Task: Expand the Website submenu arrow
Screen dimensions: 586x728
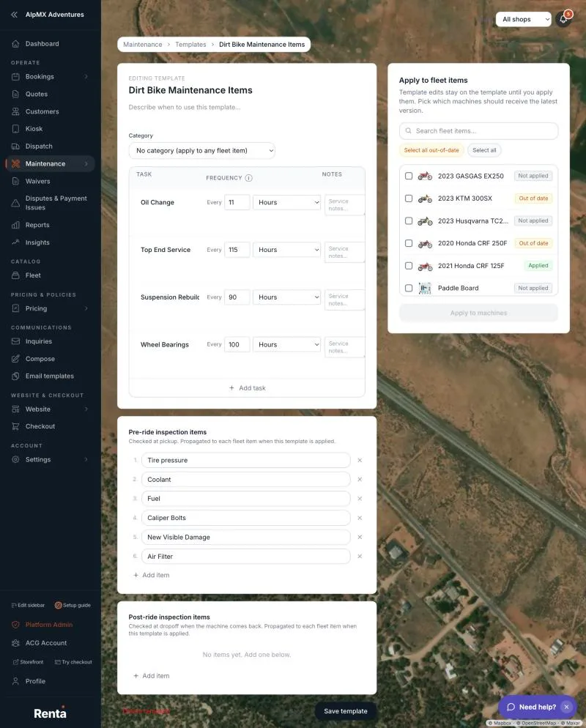Action: tap(86, 409)
